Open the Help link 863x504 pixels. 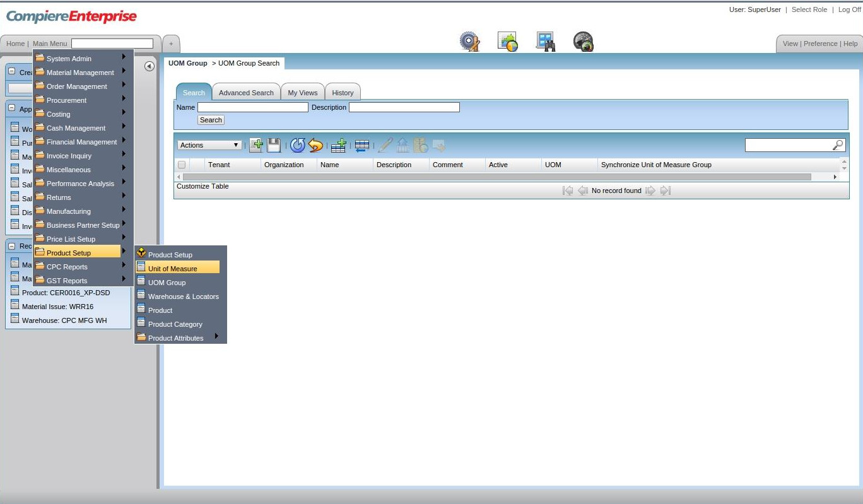pos(850,44)
